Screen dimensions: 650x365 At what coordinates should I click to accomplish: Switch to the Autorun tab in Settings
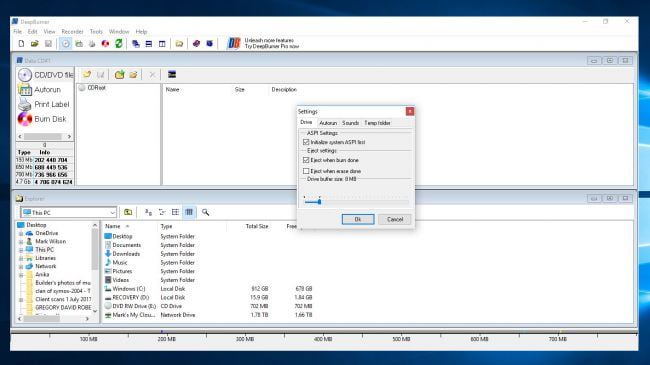pyautogui.click(x=328, y=123)
